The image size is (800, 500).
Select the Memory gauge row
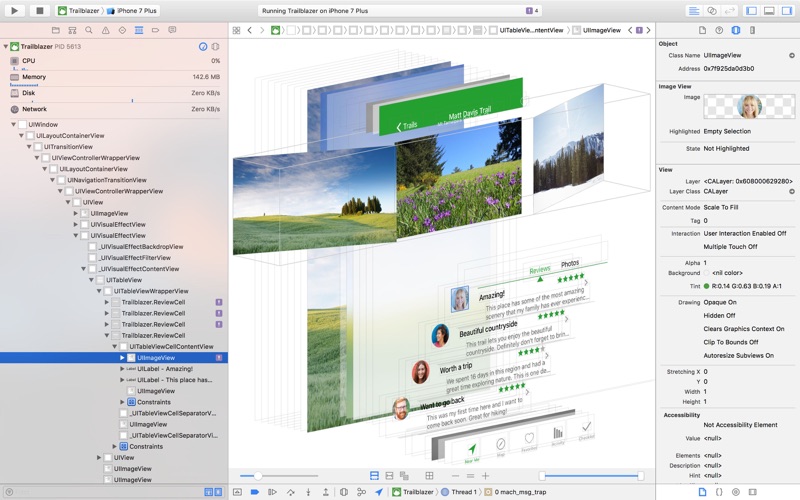tap(34, 77)
